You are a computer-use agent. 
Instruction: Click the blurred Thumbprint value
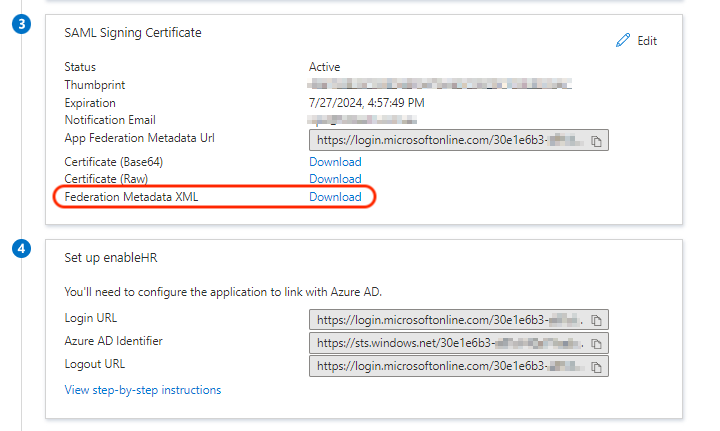(x=440, y=85)
